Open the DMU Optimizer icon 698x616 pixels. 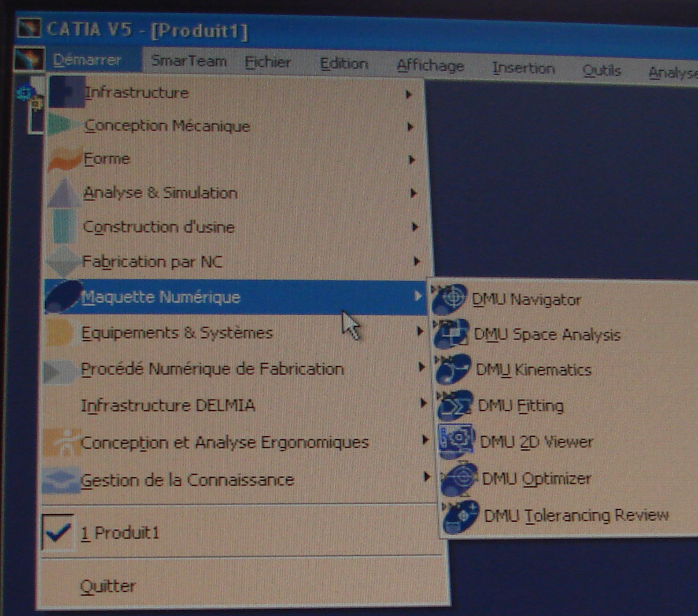[459, 478]
